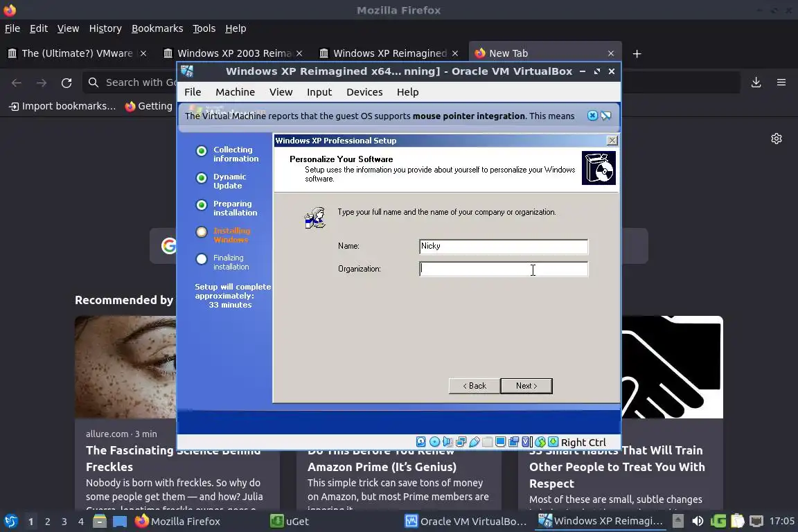Click the display monitor icon in VirtualBox status bar
Screen dimensions: 798x532
tap(501, 442)
